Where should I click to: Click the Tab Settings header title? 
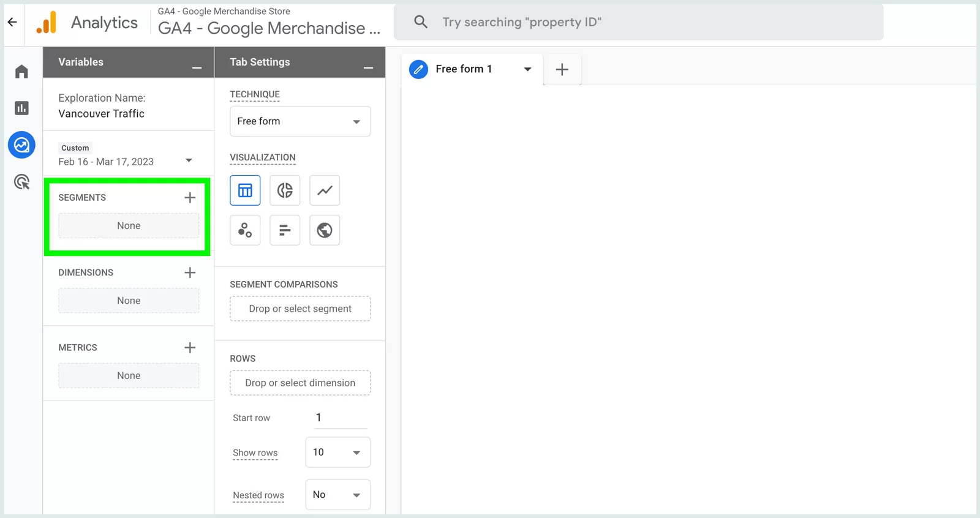tap(260, 62)
